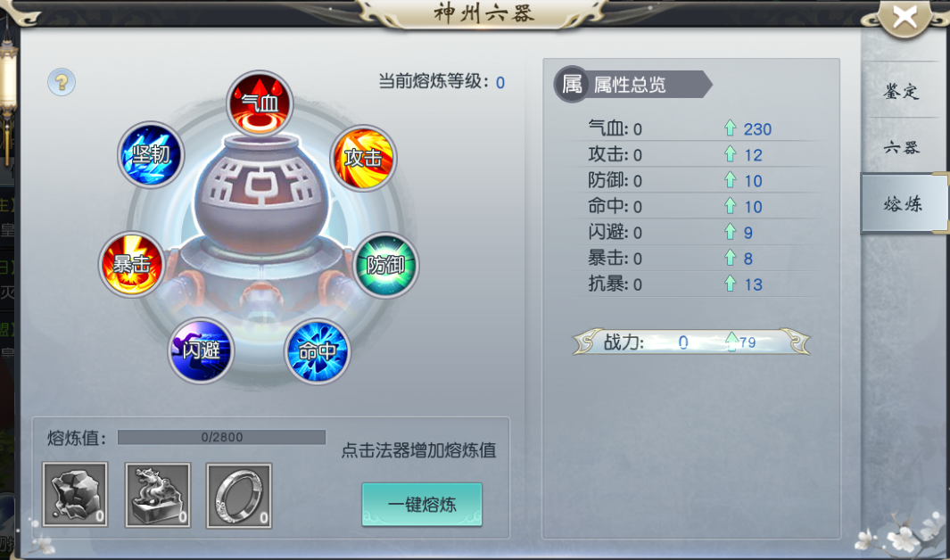Add the rock ore smelting item
This screenshot has height=560, width=950.
click(x=75, y=494)
